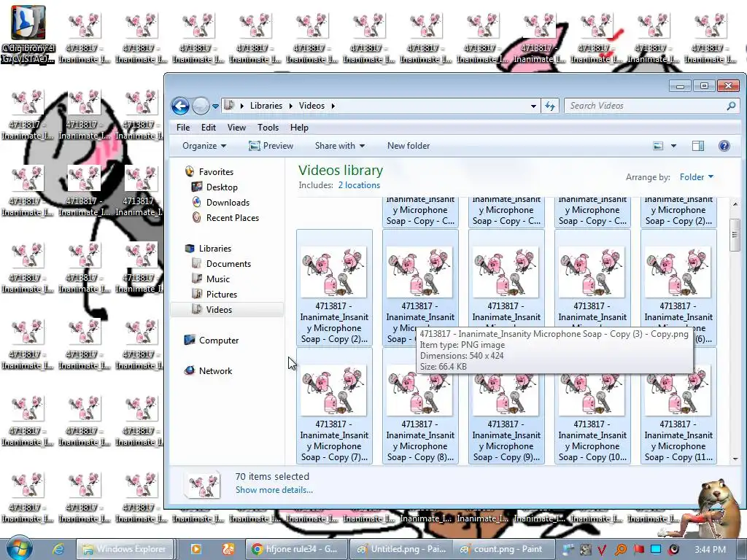
Task: Open the Music library
Action: click(217, 279)
